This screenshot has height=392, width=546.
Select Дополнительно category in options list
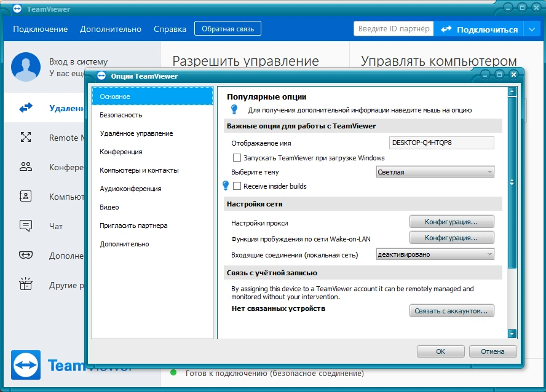(152, 244)
